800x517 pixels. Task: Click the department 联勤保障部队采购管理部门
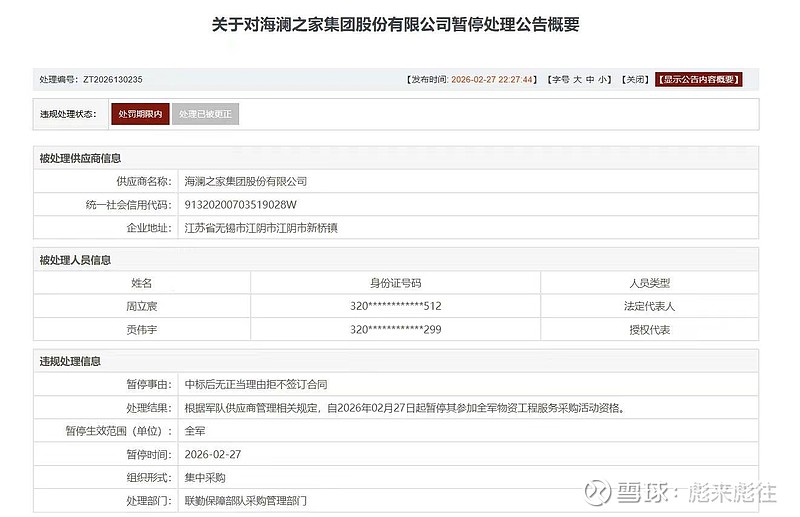pos(245,501)
